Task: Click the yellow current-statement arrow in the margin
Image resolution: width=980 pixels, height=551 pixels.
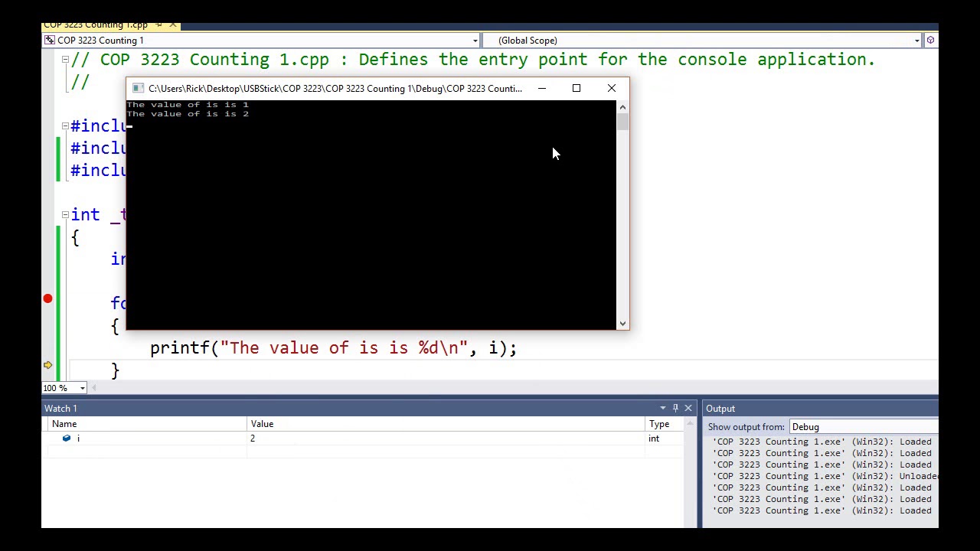Action: click(x=47, y=366)
